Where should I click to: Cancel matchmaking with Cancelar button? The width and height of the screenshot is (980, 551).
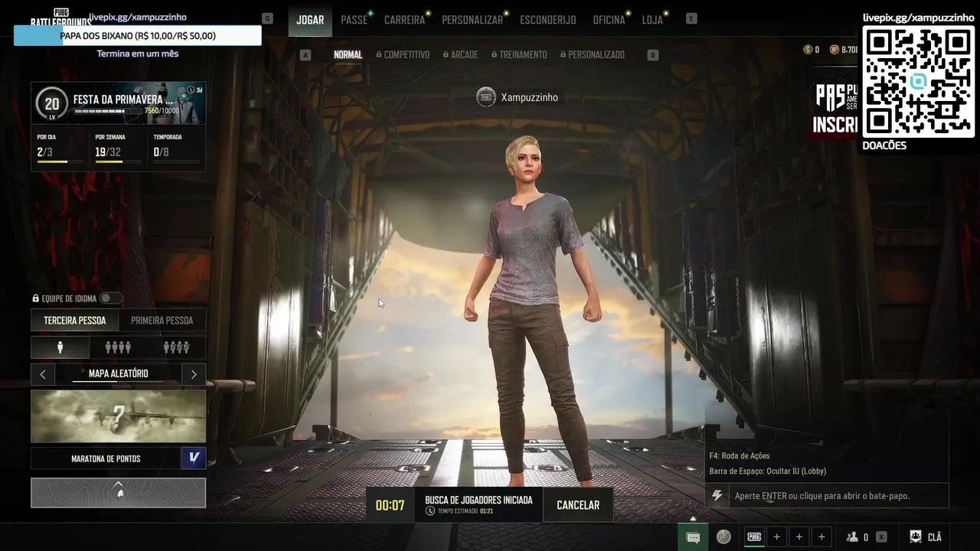click(x=578, y=505)
